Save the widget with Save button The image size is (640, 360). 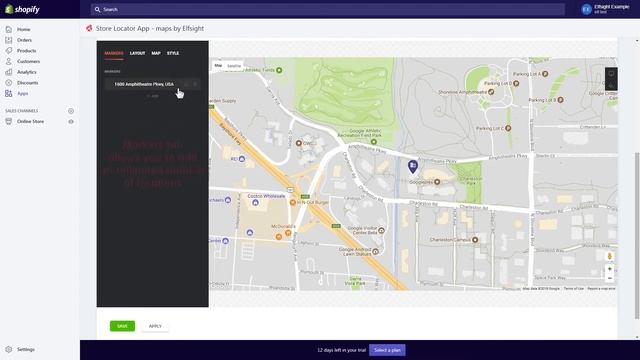point(122,326)
